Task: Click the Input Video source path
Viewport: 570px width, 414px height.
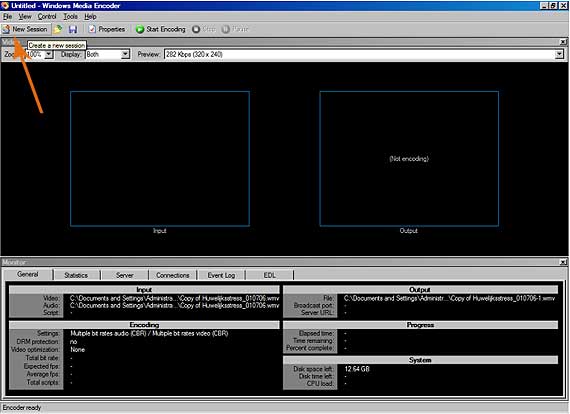Action: coord(174,298)
